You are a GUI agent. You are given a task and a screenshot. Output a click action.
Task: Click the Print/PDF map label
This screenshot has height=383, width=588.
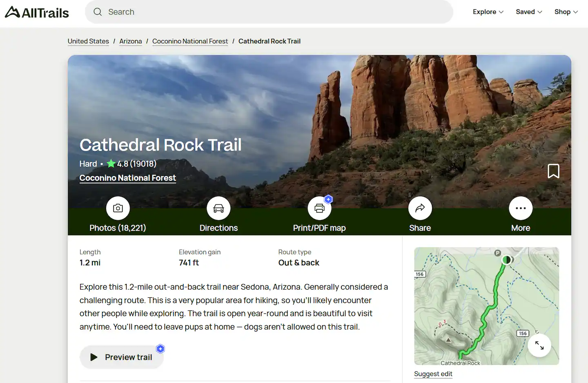tap(319, 228)
